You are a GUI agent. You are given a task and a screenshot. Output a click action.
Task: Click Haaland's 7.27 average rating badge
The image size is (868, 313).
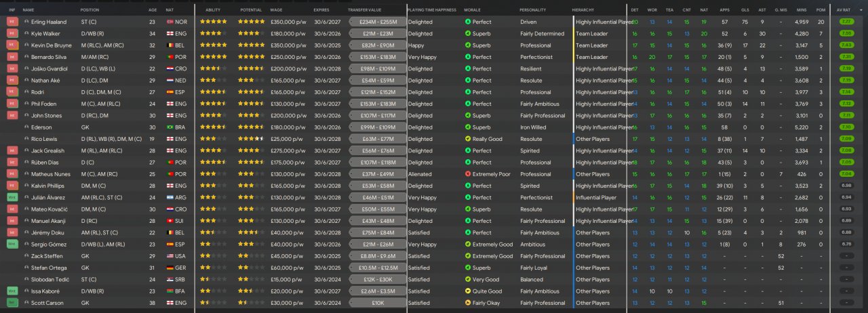tap(846, 22)
